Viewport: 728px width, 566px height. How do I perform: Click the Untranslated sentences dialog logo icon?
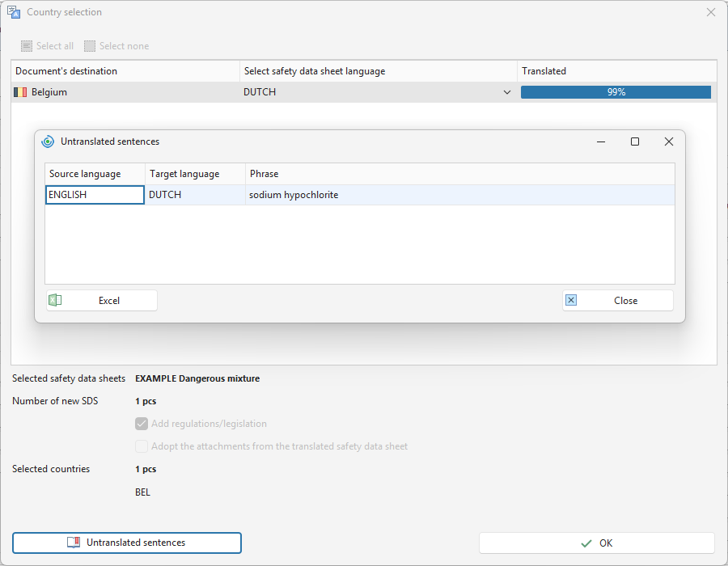[48, 141]
